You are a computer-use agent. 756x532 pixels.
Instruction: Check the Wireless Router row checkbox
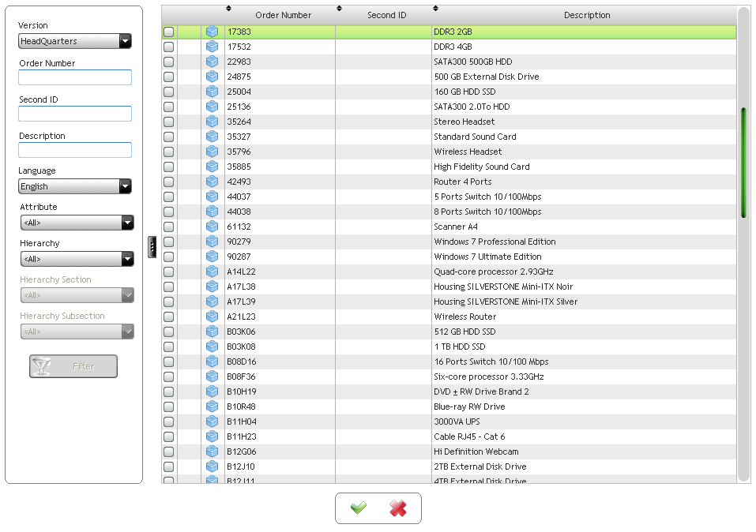[168, 317]
